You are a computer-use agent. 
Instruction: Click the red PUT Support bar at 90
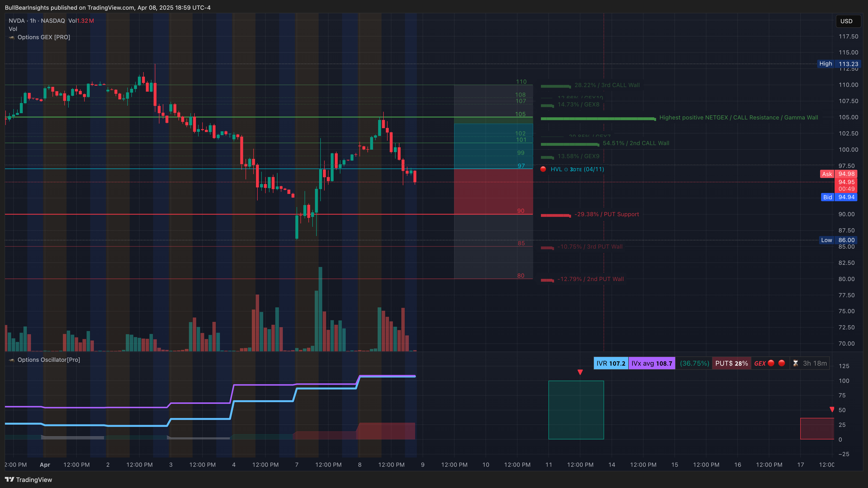point(556,215)
